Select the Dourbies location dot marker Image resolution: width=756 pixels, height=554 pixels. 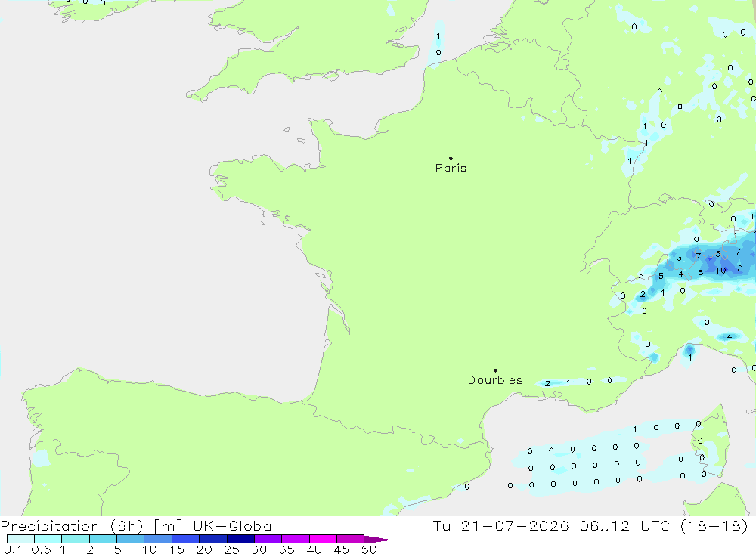(x=495, y=370)
